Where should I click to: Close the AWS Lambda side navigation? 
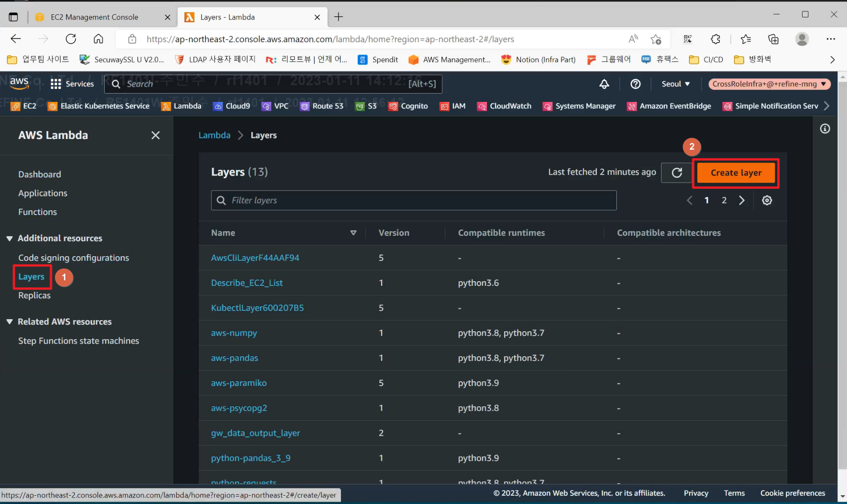click(156, 135)
